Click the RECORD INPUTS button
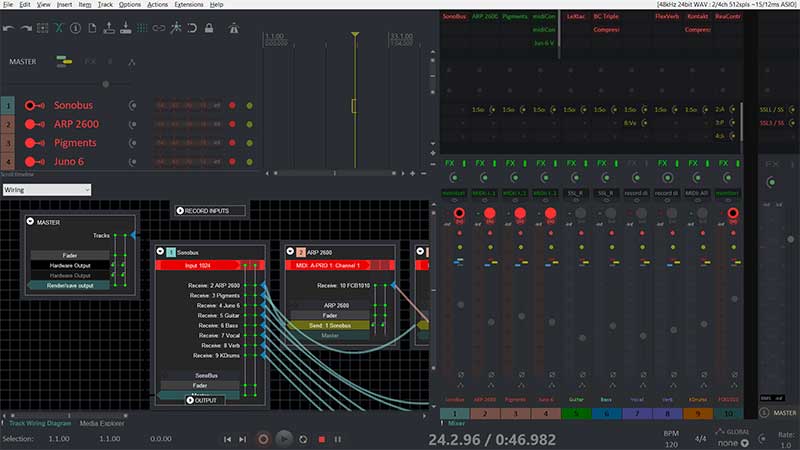800x450 pixels. click(x=209, y=211)
